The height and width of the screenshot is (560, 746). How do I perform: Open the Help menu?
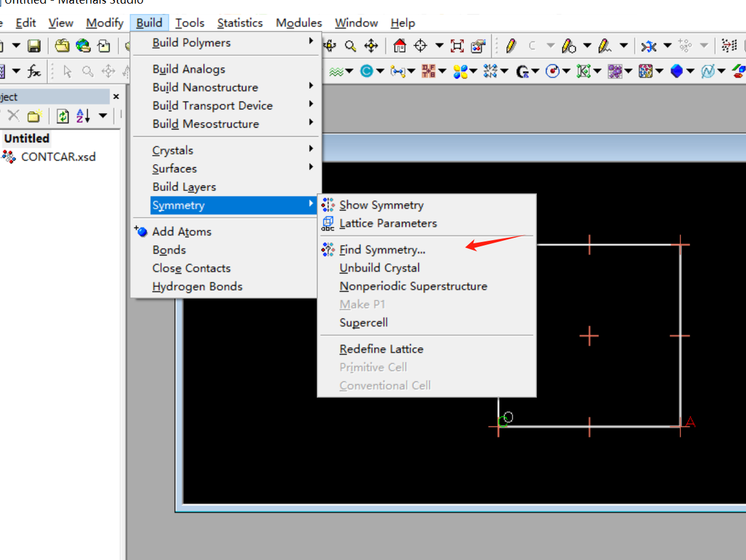[x=402, y=23]
